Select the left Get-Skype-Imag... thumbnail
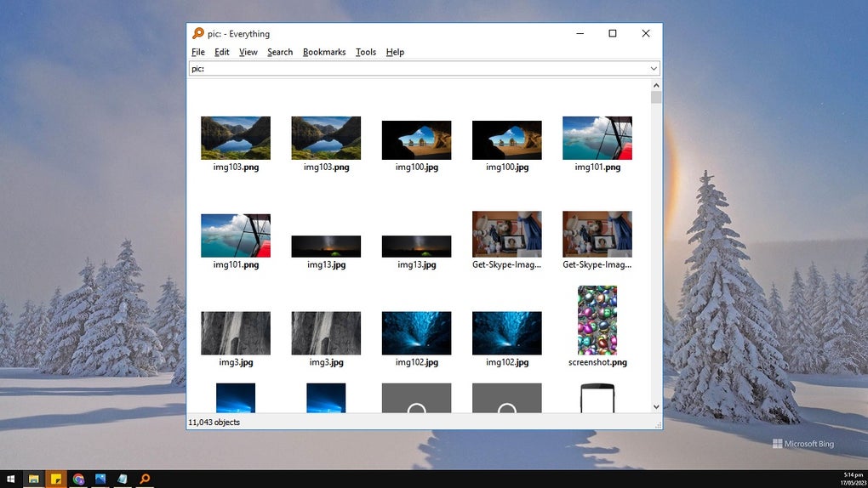868x488 pixels. (x=506, y=234)
